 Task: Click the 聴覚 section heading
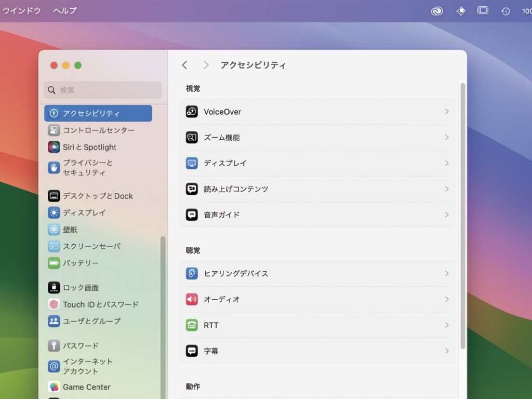pos(193,250)
